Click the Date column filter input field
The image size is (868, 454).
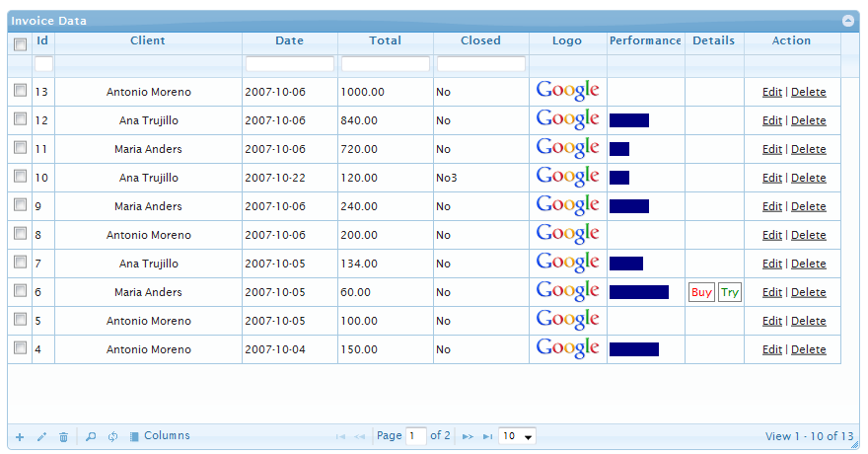click(290, 64)
